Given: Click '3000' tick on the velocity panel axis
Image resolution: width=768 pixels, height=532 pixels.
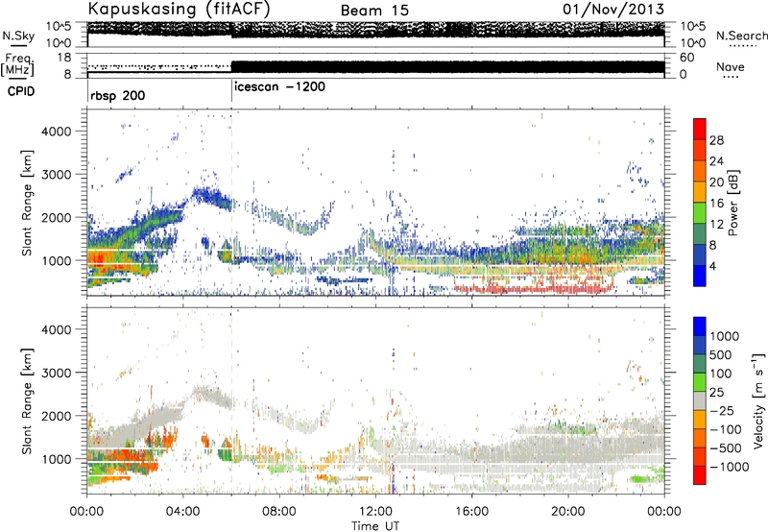Looking at the screenshot, I should (x=56, y=373).
